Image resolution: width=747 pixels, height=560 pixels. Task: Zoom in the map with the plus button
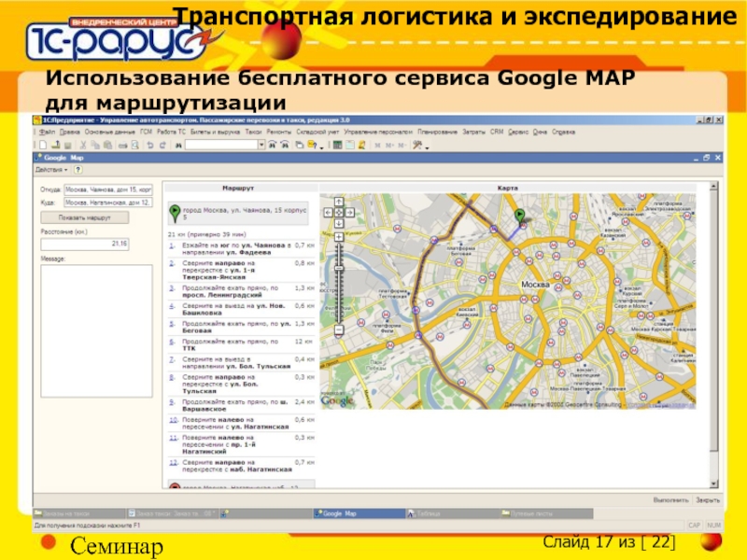tap(339, 237)
